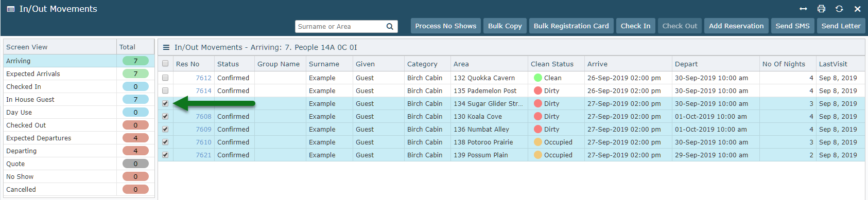Click the Surname or Area search field
Viewport: 868px width, 200px height.
340,27
